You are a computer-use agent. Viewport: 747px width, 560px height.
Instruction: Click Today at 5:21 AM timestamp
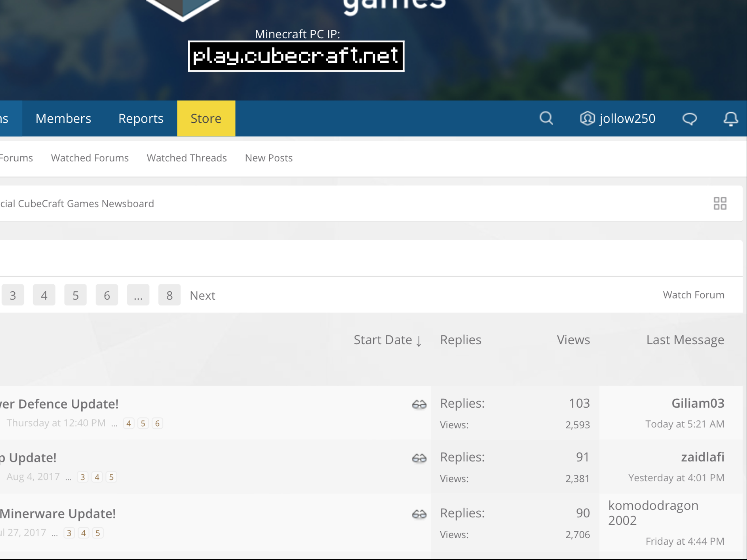685,424
